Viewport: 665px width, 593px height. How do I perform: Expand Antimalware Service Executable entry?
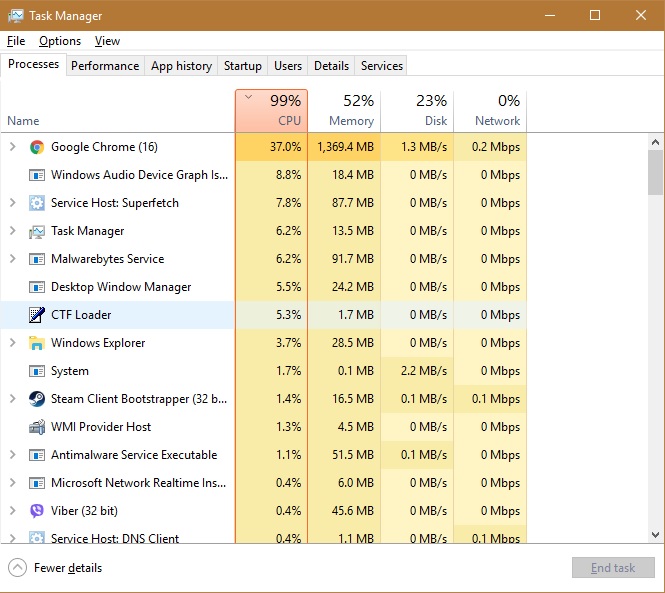(x=13, y=455)
